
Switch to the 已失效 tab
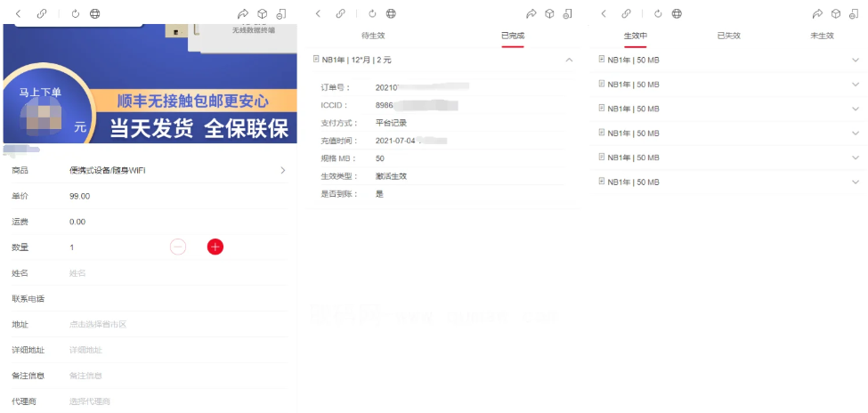click(x=729, y=36)
